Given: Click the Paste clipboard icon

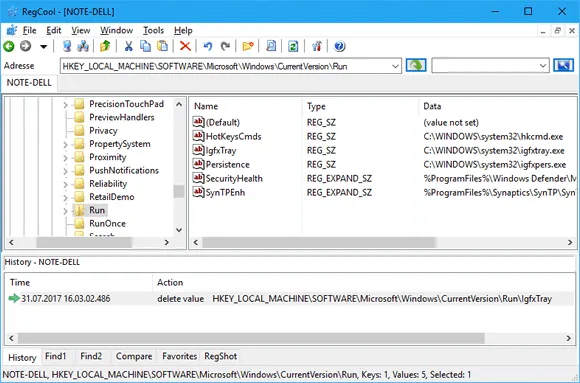Looking at the screenshot, I should click(x=162, y=46).
